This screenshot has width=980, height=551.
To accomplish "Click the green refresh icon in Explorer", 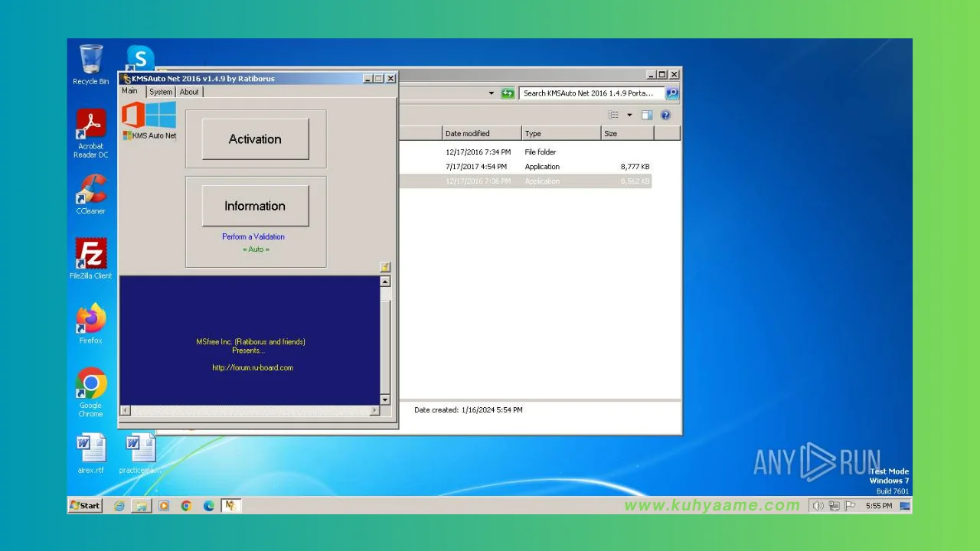I will click(x=508, y=93).
